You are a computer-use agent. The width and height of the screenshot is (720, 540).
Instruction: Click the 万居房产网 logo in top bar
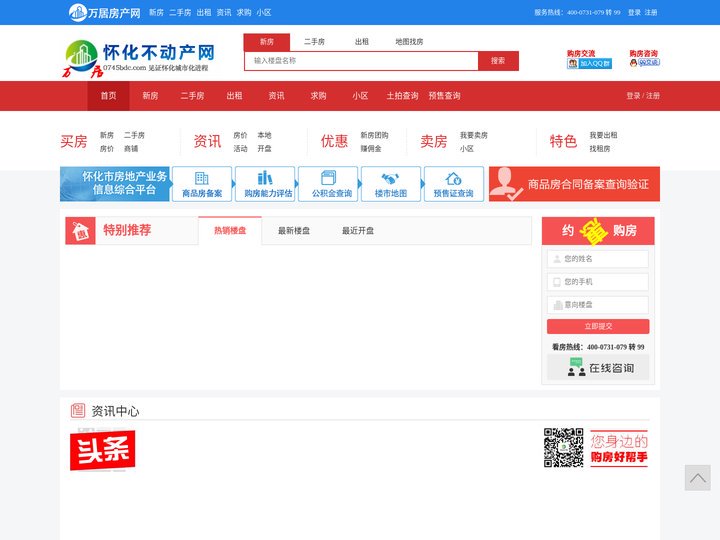[x=105, y=12]
